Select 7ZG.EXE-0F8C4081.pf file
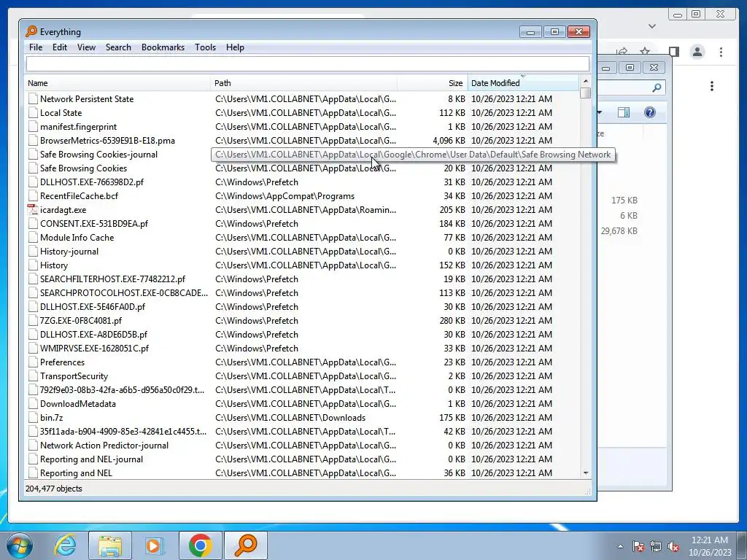The width and height of the screenshot is (747, 560). coord(80,321)
